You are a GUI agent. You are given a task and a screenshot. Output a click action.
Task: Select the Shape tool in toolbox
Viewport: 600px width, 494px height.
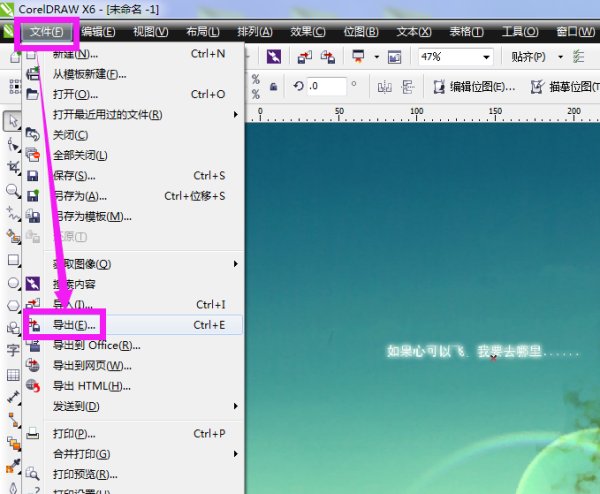[13, 145]
